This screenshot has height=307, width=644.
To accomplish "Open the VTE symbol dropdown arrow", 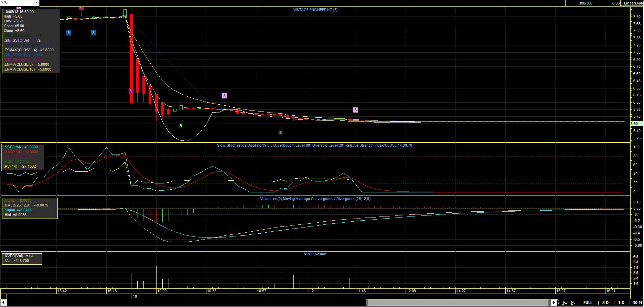I will coord(36,2).
